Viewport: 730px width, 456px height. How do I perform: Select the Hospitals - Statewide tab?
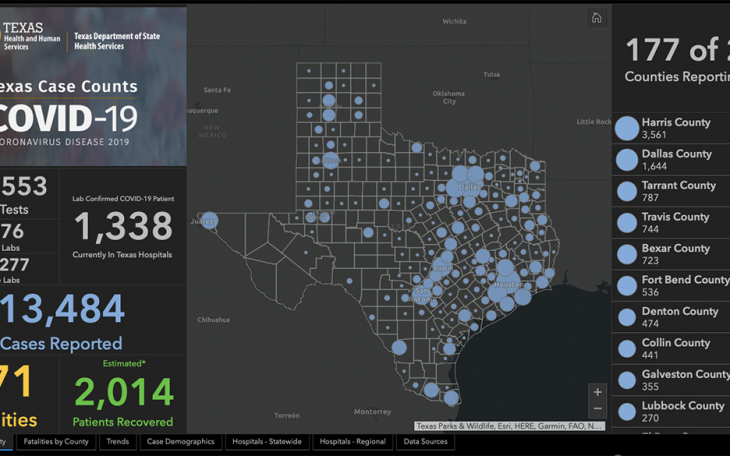pos(267,441)
